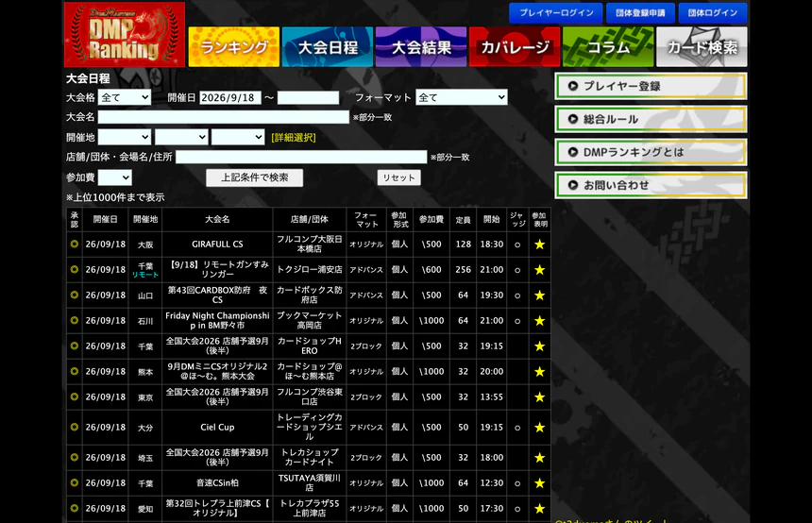Image resolution: width=812 pixels, height=523 pixels.
Task: Click the star for Friday Night Championship row
Action: coord(540,321)
